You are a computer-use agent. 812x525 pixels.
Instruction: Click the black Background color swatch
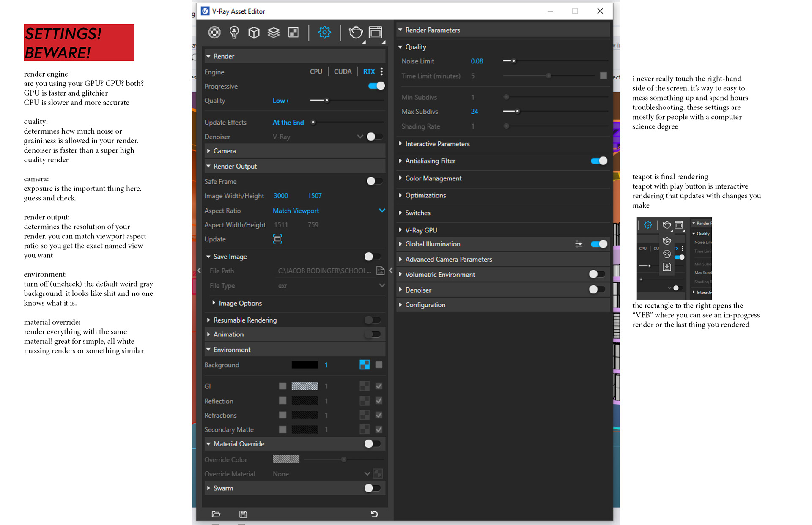[304, 365]
